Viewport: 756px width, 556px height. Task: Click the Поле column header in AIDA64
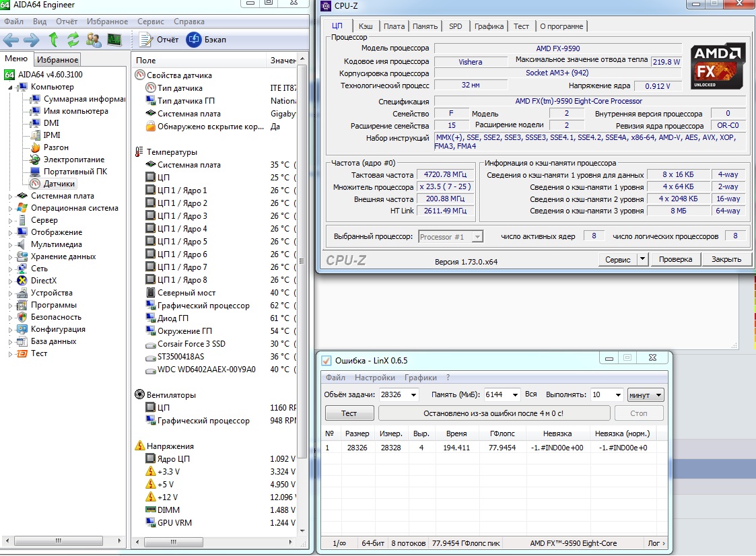tap(199, 61)
